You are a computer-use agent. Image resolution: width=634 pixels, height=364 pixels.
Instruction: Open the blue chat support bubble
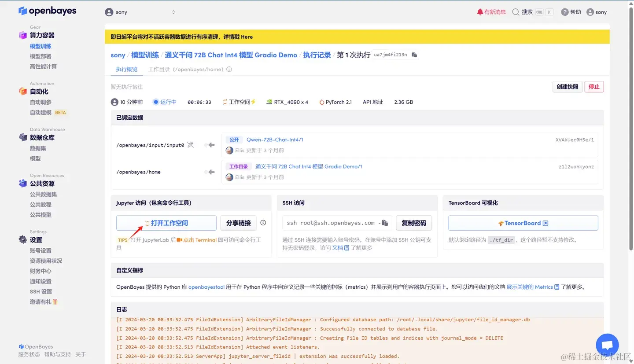607,346
